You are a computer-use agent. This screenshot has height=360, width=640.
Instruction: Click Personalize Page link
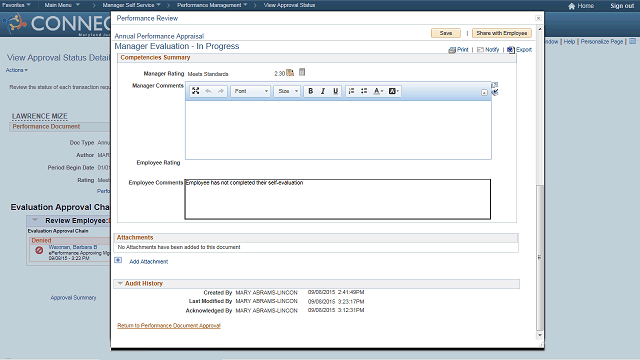tap(602, 42)
